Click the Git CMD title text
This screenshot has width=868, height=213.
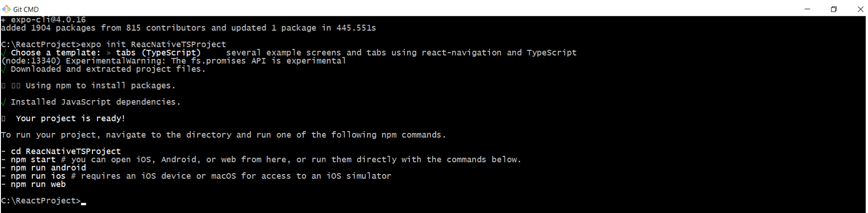26,9
